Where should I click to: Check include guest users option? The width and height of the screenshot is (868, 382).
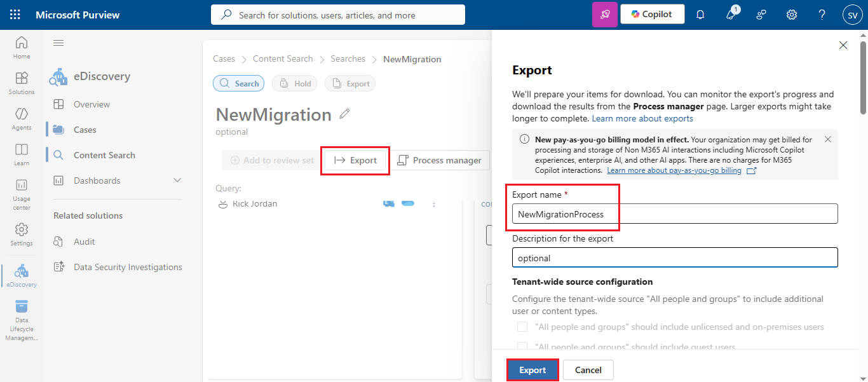tap(522, 347)
